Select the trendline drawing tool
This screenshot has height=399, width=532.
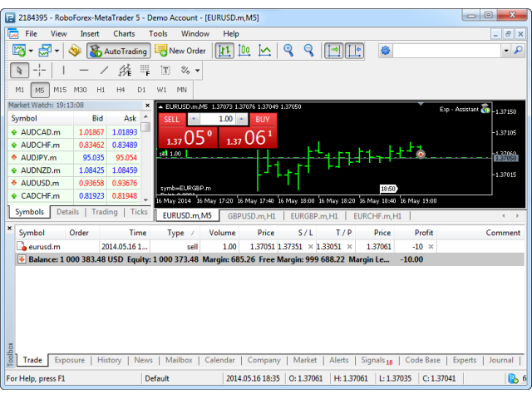[104, 71]
